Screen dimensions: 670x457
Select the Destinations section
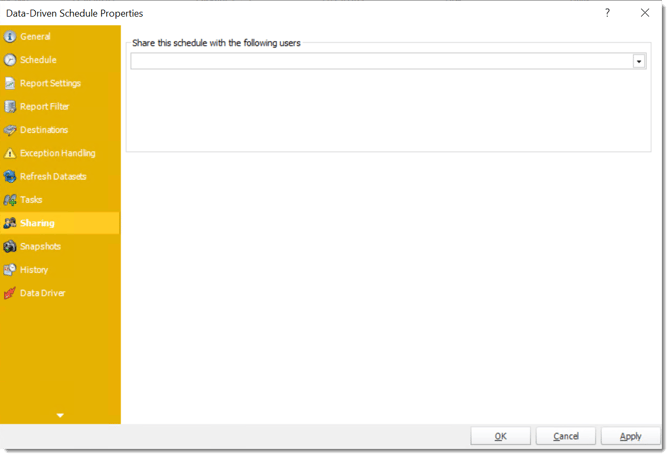click(x=44, y=130)
